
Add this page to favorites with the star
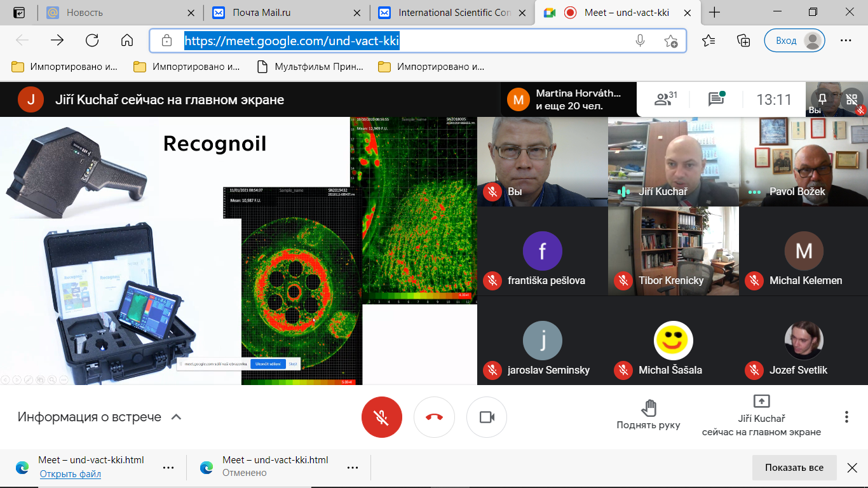tap(671, 41)
